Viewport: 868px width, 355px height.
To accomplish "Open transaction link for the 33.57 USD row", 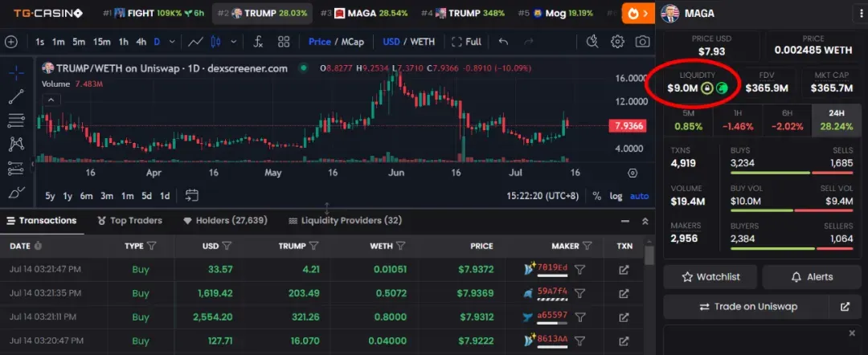I will pos(624,270).
